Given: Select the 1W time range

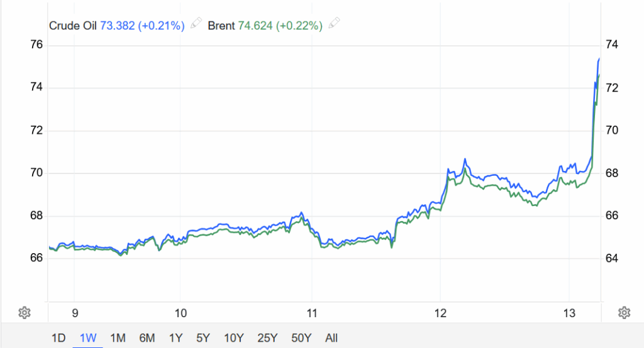Looking at the screenshot, I should tap(88, 338).
